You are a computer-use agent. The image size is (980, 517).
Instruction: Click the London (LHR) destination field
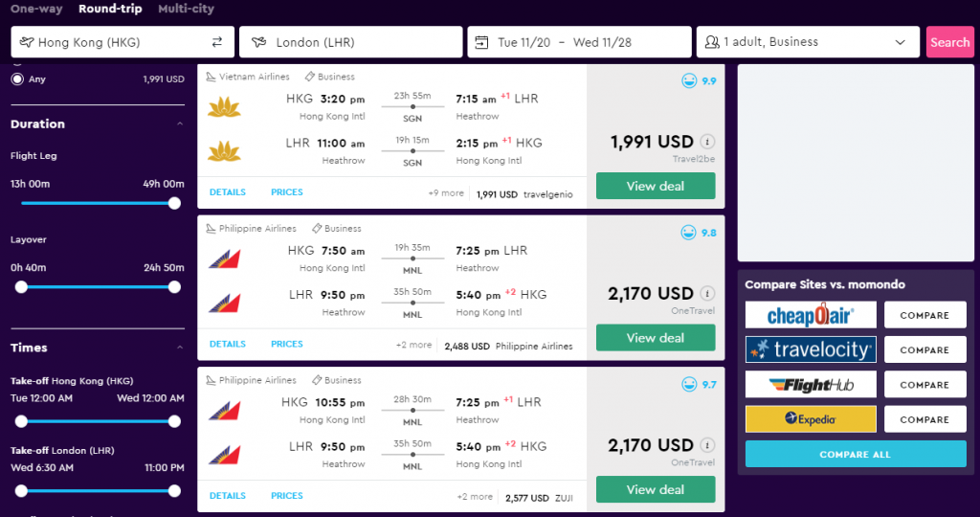tap(350, 42)
